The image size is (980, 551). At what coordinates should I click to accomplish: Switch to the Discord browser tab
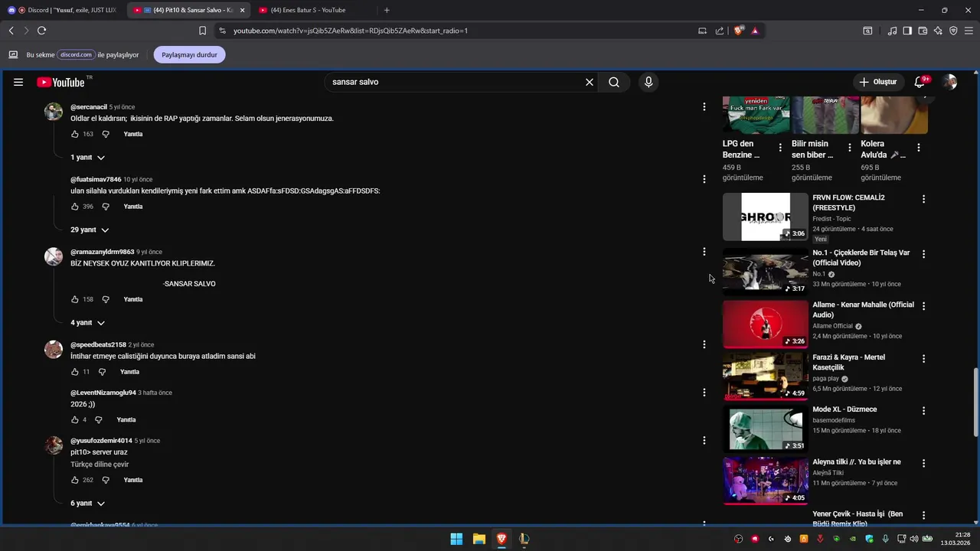click(x=62, y=10)
